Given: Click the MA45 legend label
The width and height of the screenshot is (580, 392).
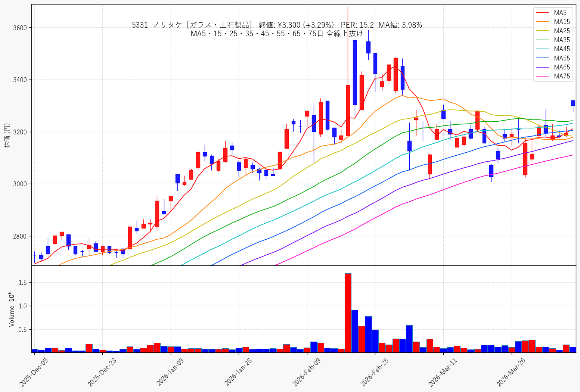Looking at the screenshot, I should pyautogui.click(x=562, y=49).
